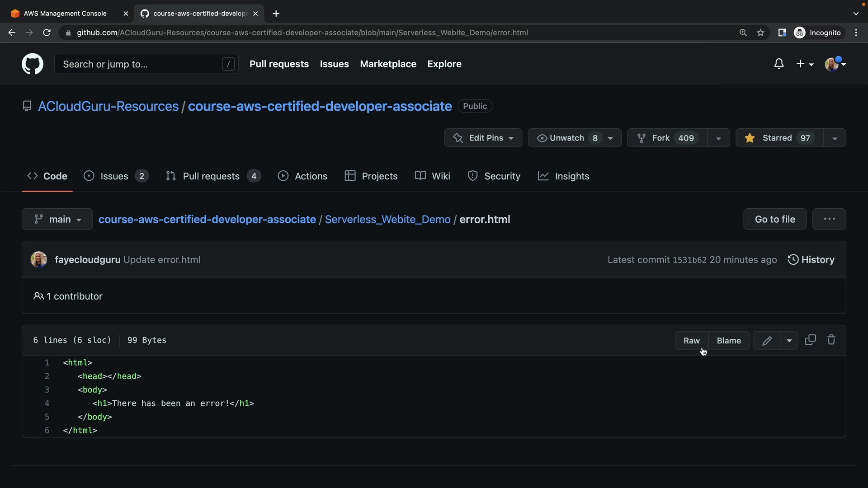The height and width of the screenshot is (488, 868).
Task: Copy raw contents using the copy icon
Action: (810, 340)
